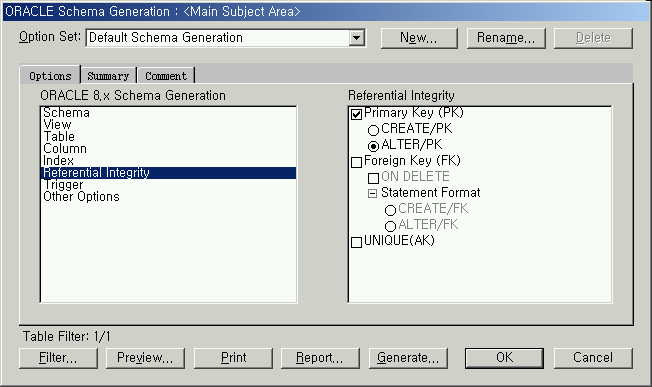The height and width of the screenshot is (387, 652).
Task: Click the Print button
Action: click(x=233, y=358)
